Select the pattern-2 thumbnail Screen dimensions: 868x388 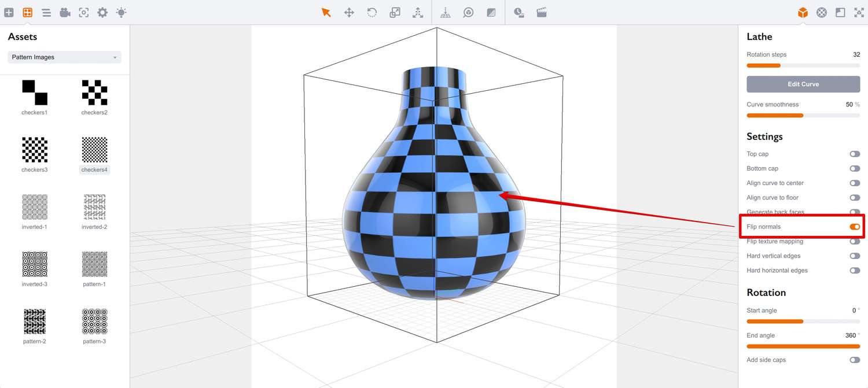pyautogui.click(x=35, y=322)
